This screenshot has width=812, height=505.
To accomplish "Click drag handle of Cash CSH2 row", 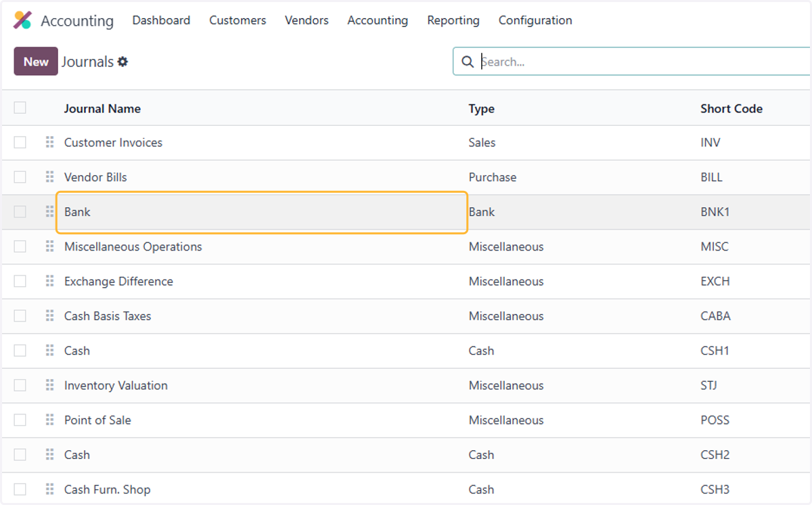I will pyautogui.click(x=49, y=454).
